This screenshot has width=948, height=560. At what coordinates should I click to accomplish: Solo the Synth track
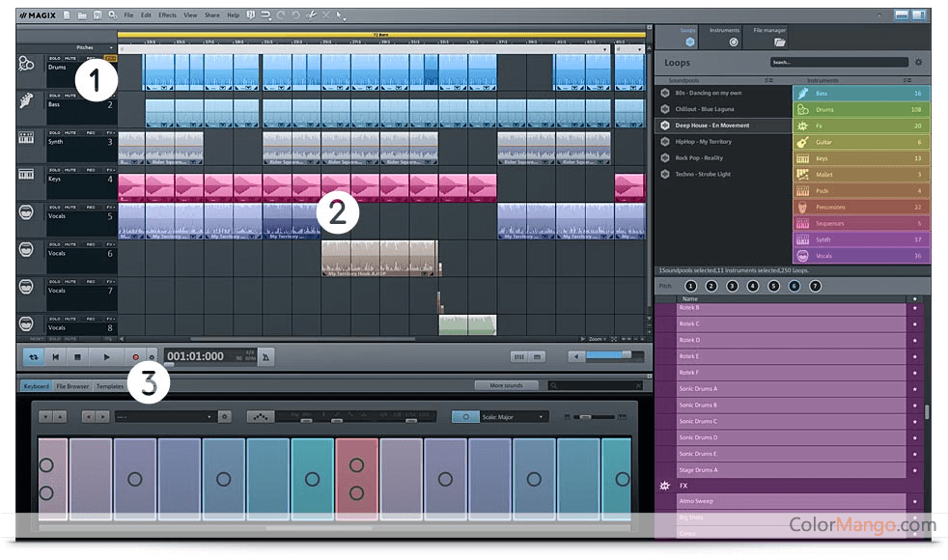point(55,133)
